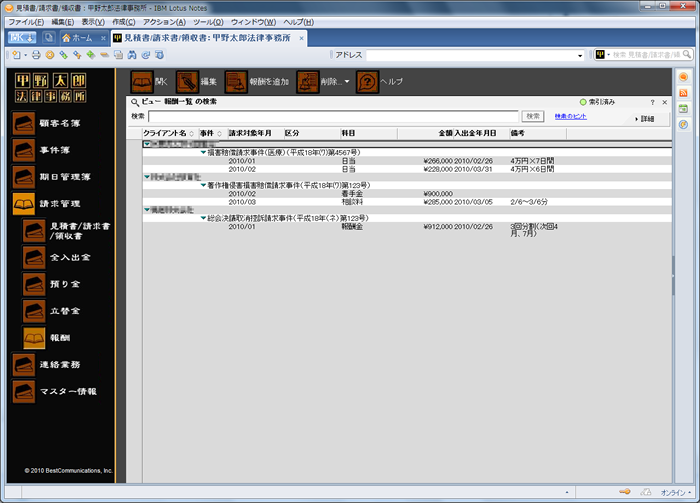Image resolution: width=700 pixels, height=503 pixels.
Task: Click the orange stop icon in toolbar
Action: click(x=50, y=55)
